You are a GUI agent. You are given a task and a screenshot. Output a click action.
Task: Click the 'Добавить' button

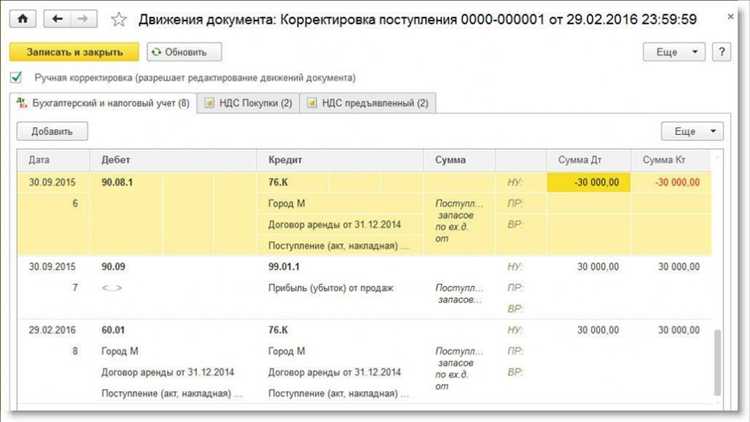[52, 131]
